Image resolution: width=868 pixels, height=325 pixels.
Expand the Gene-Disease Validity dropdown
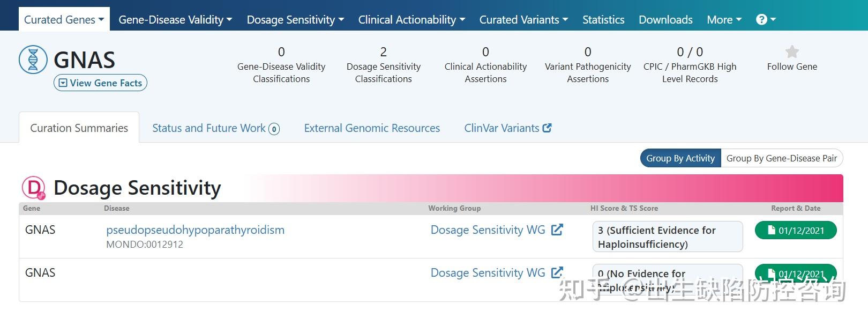[x=175, y=20]
